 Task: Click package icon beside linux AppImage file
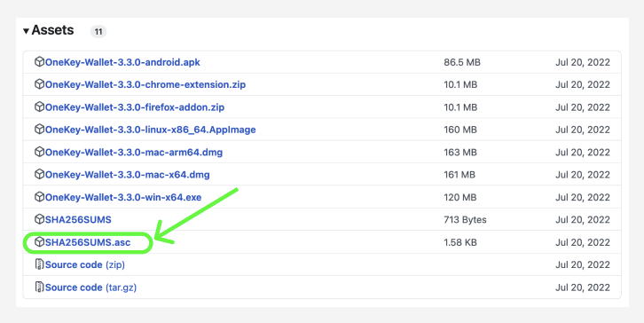tap(39, 130)
